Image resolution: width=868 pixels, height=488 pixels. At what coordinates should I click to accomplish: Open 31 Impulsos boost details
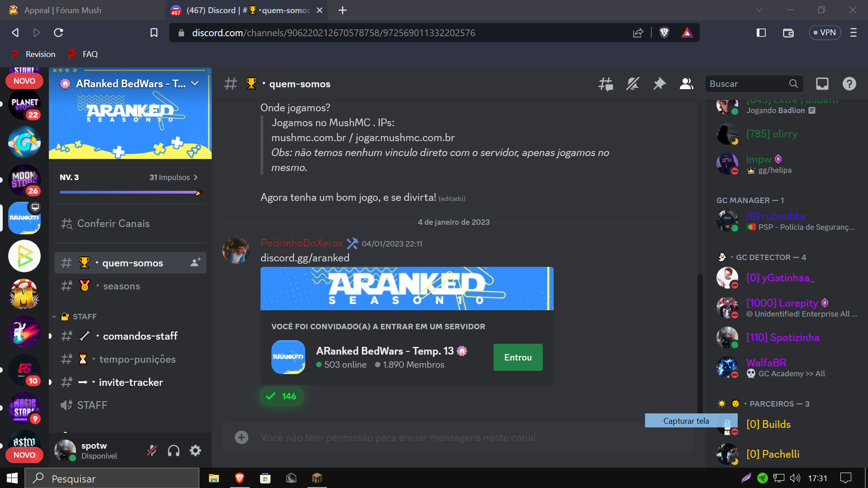(173, 177)
